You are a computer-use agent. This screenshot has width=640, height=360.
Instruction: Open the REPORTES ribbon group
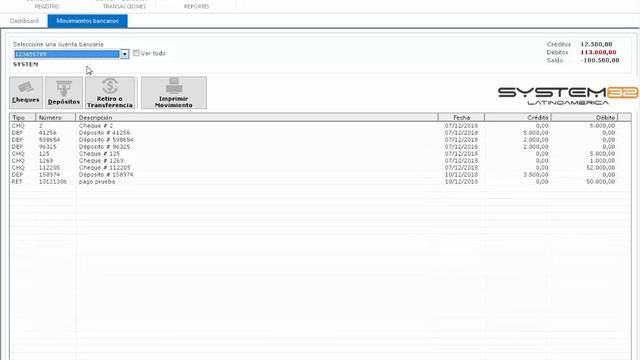(196, 7)
